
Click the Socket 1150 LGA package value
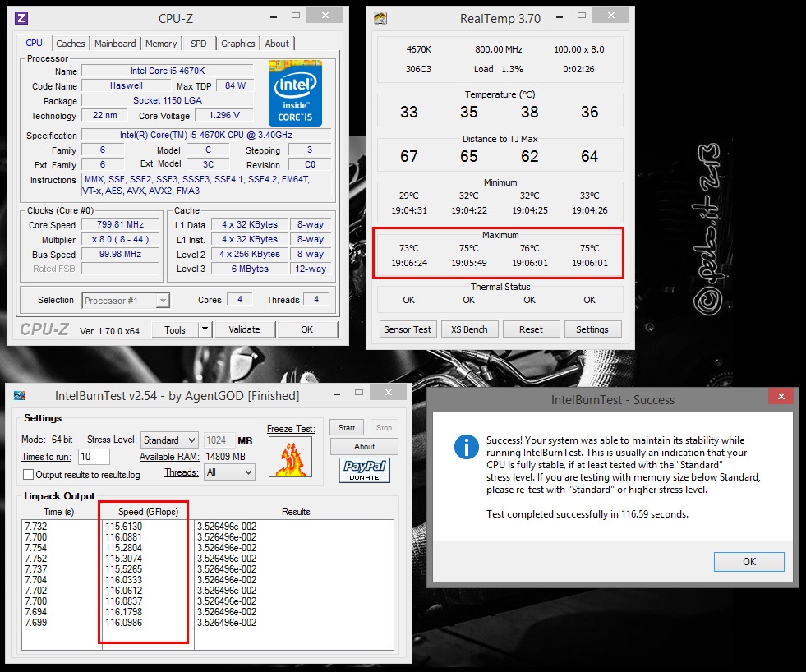pyautogui.click(x=168, y=100)
